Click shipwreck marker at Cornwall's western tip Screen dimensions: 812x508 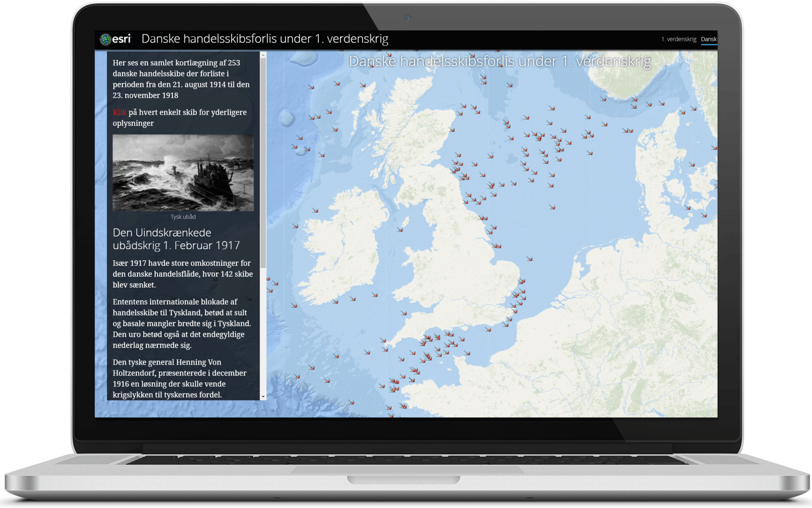pyautogui.click(x=383, y=340)
